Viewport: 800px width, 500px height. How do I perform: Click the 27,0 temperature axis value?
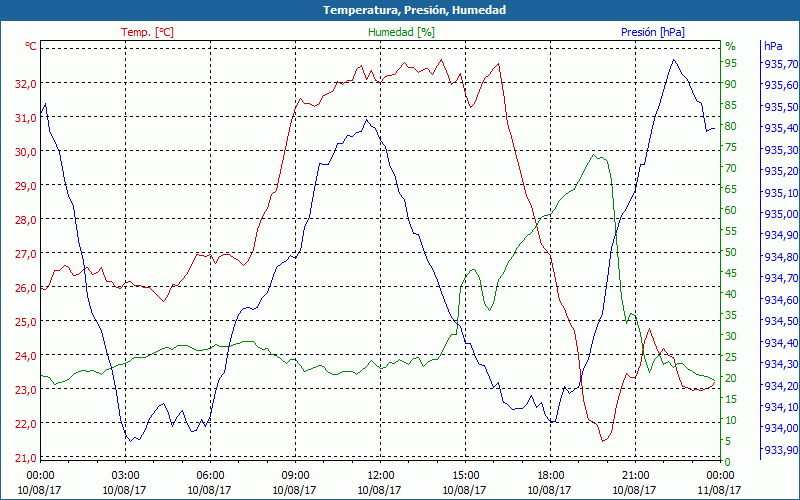(26, 254)
